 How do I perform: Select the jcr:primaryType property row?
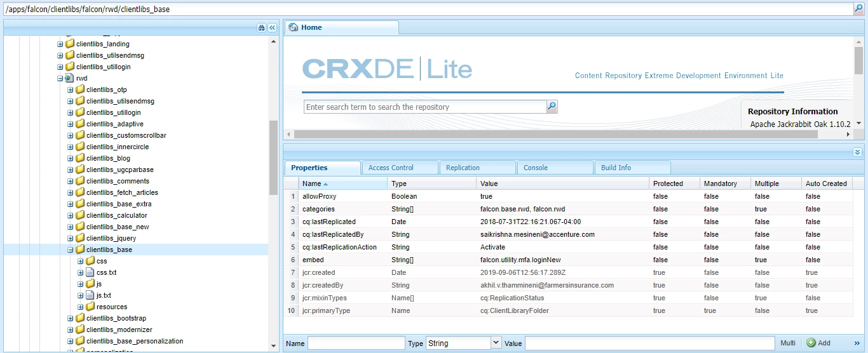(569, 310)
